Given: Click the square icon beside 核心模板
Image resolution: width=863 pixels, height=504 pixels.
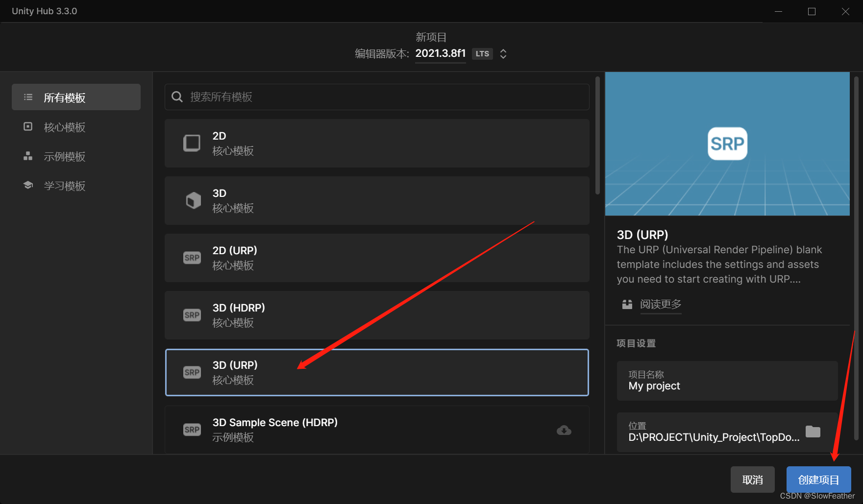Looking at the screenshot, I should pos(28,127).
